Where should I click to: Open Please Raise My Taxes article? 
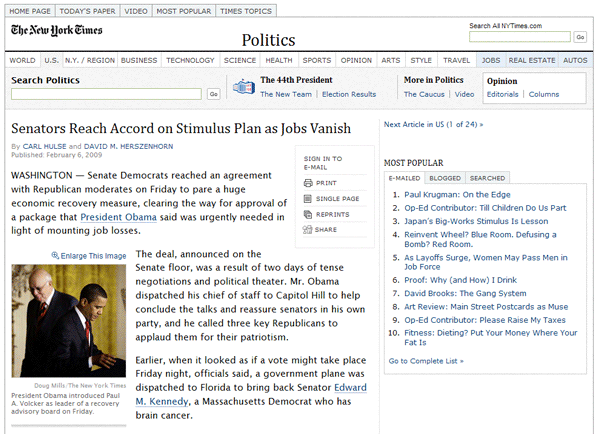tap(485, 320)
